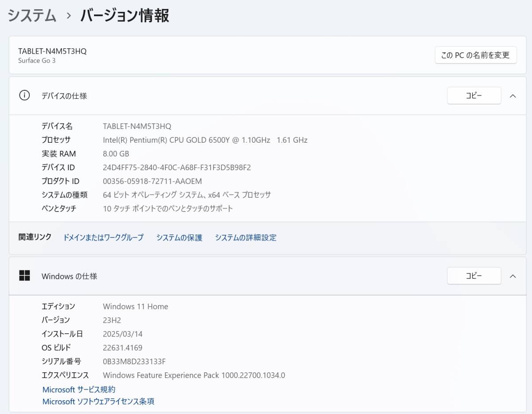The width and height of the screenshot is (532, 414).
Task: Click the バージョン情報 page title
Action: click(125, 16)
